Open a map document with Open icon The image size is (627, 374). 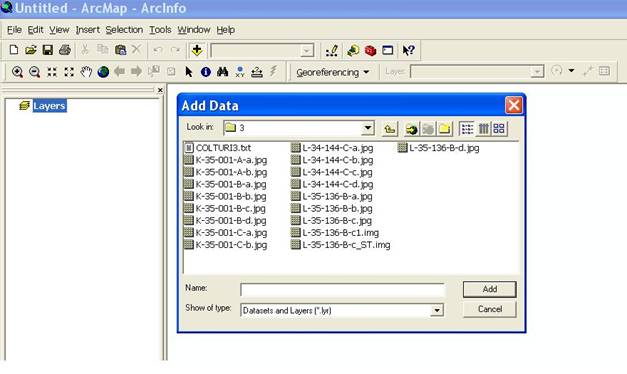click(31, 50)
